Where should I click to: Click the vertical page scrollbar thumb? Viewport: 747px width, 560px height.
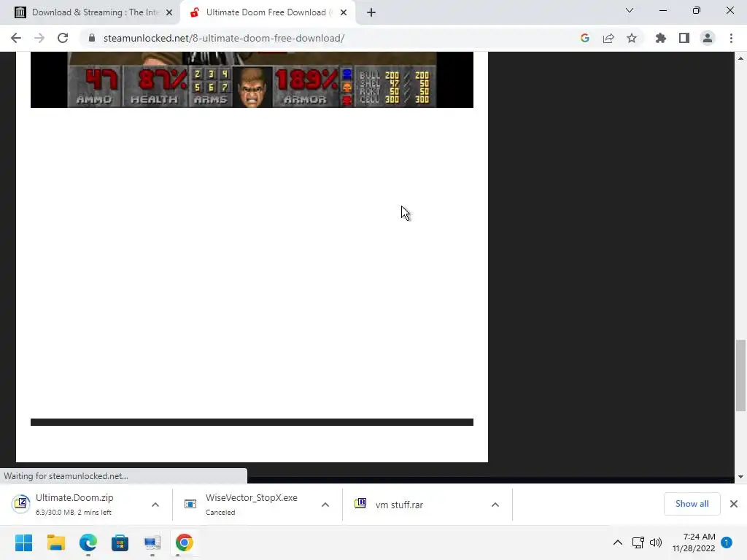point(740,376)
